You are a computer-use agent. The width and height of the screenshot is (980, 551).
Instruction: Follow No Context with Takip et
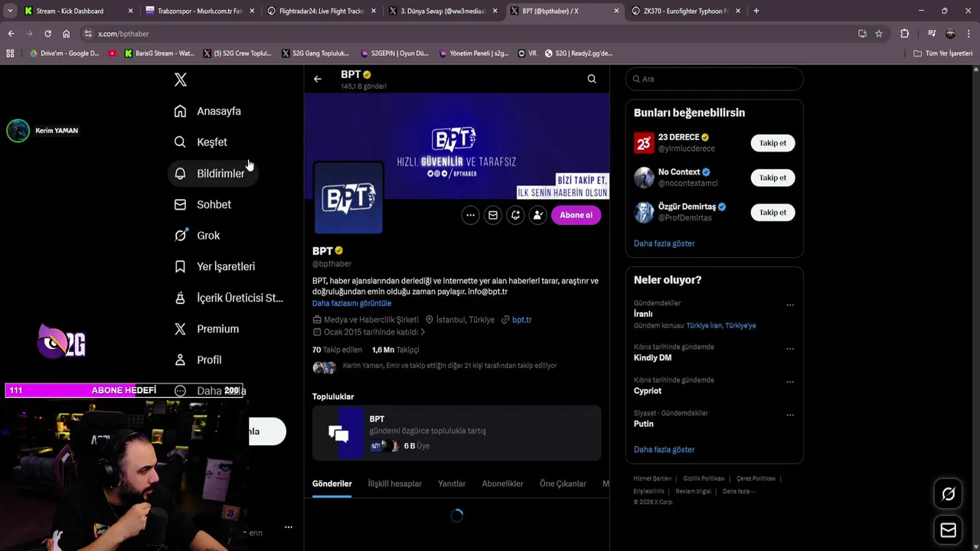point(773,178)
